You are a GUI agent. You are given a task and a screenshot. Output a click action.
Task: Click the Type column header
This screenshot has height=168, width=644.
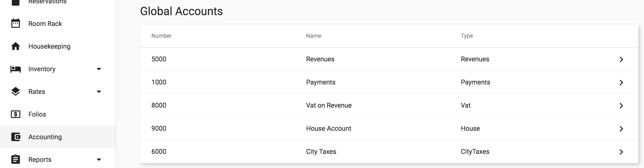click(467, 36)
